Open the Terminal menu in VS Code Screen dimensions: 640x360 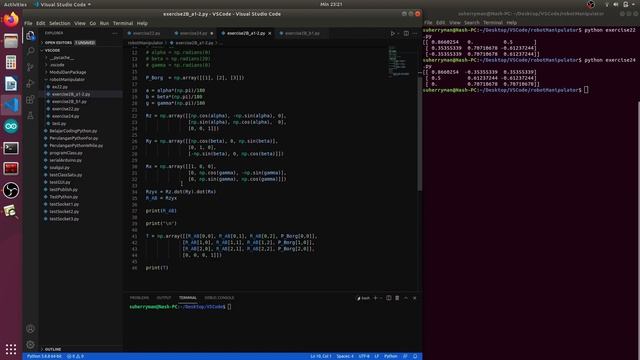(123, 23)
